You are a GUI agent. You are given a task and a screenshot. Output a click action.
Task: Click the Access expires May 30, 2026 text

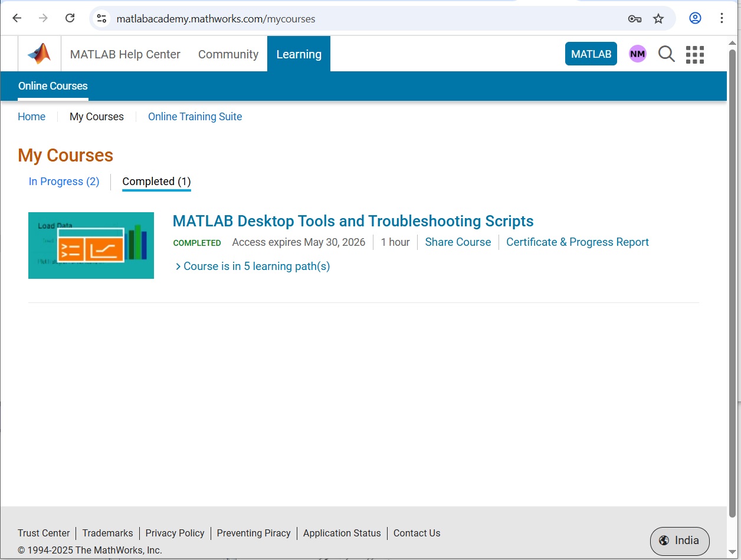coord(299,242)
